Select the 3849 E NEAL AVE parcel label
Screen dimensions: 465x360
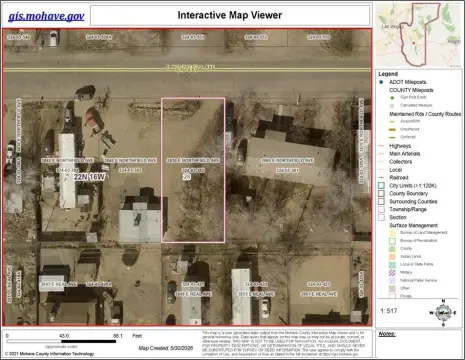tap(193, 294)
